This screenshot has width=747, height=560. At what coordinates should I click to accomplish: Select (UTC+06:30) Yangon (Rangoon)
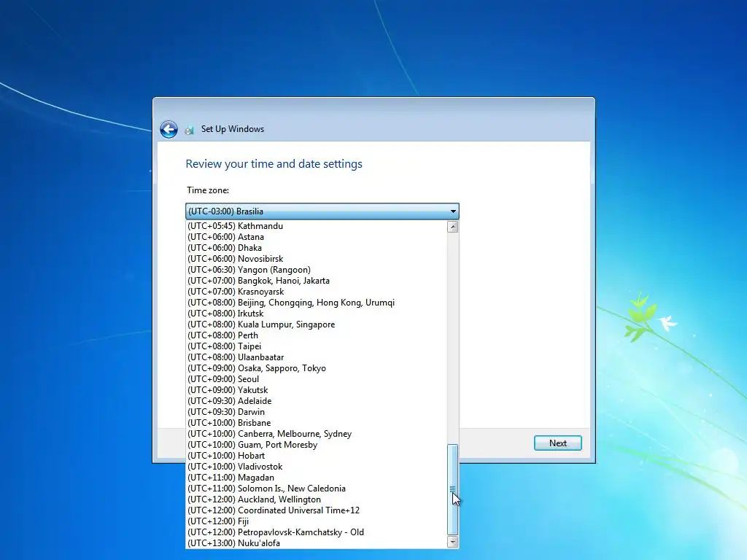click(x=317, y=270)
